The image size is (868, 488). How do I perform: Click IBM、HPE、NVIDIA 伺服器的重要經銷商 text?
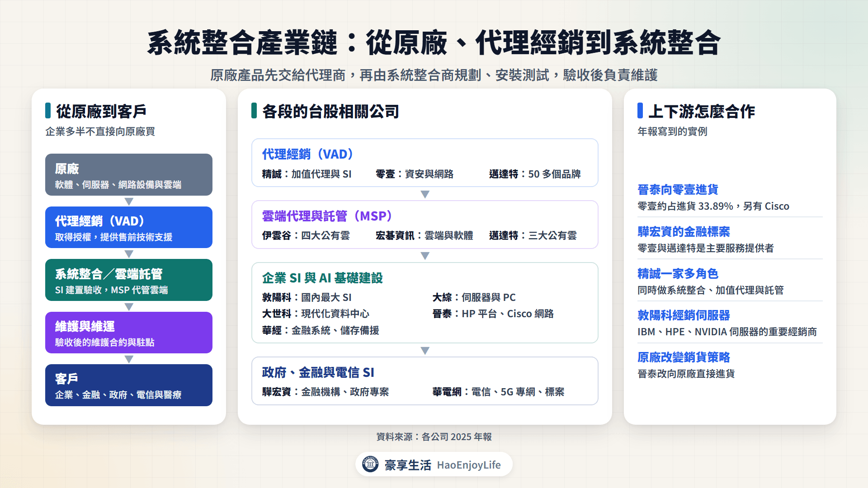point(727,332)
